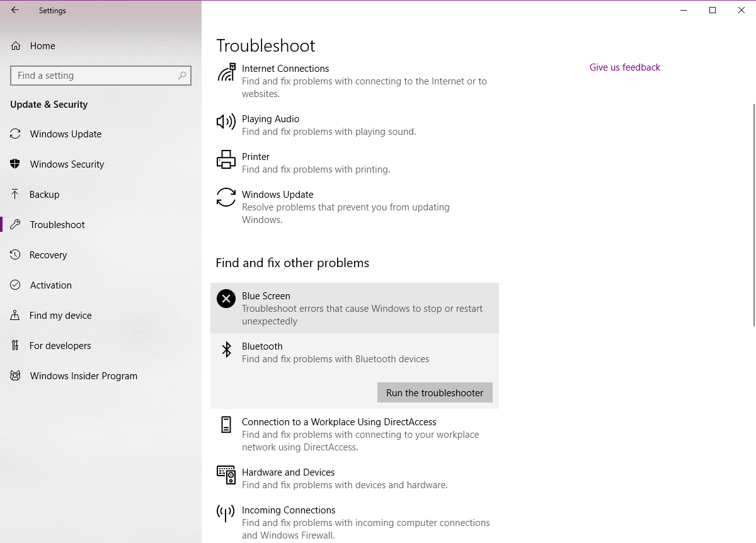
Task: Click the Playing Audio speaker icon
Action: click(x=226, y=122)
